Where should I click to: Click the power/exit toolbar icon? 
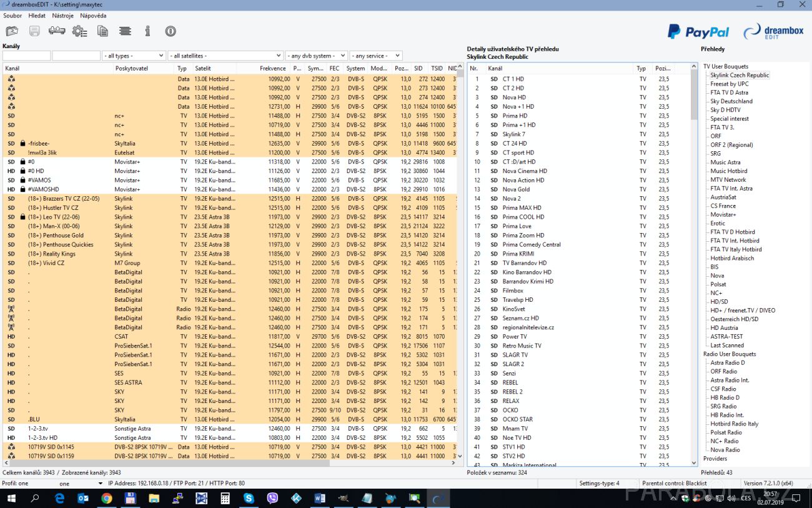[x=171, y=31]
